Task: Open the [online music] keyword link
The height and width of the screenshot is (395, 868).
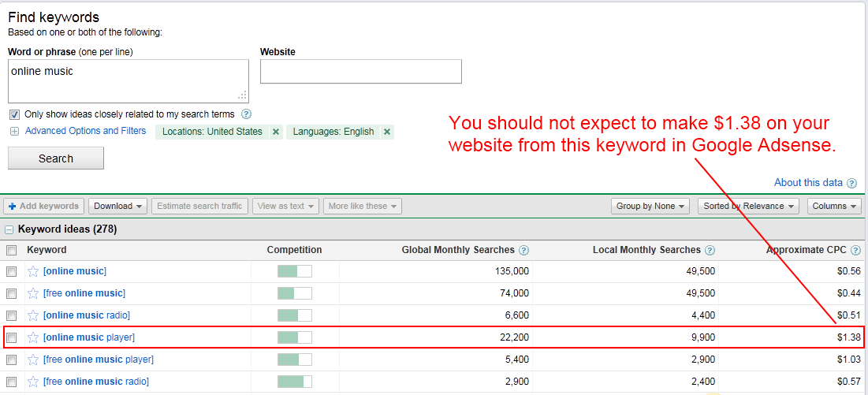Action: click(75, 271)
